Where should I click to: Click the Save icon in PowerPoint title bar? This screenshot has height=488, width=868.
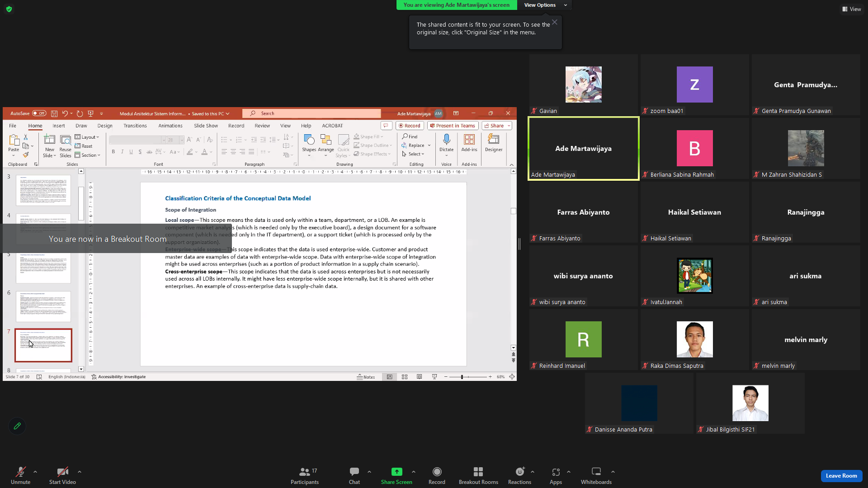[54, 114]
